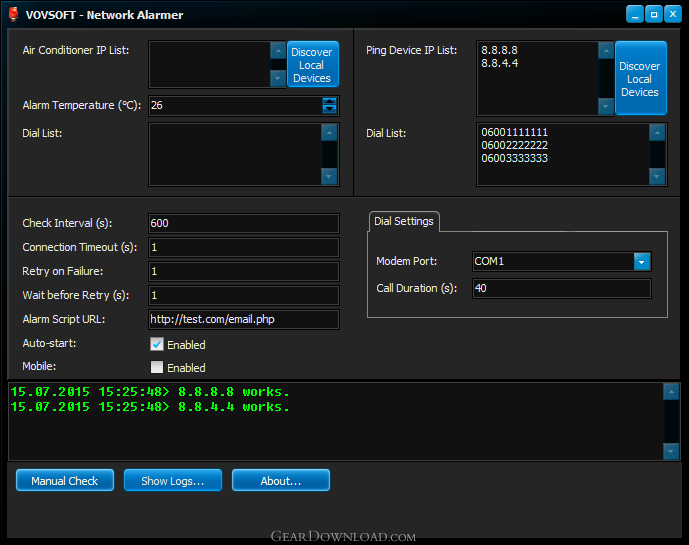Select the 8.8.4.4 entry in Ping list
This screenshot has height=545, width=689.
(x=499, y=63)
